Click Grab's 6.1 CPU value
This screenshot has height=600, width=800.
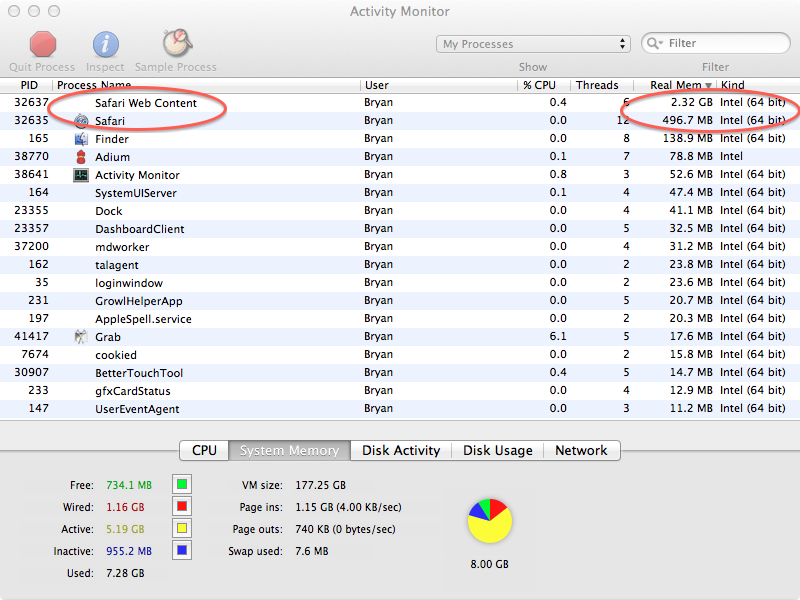pyautogui.click(x=558, y=337)
